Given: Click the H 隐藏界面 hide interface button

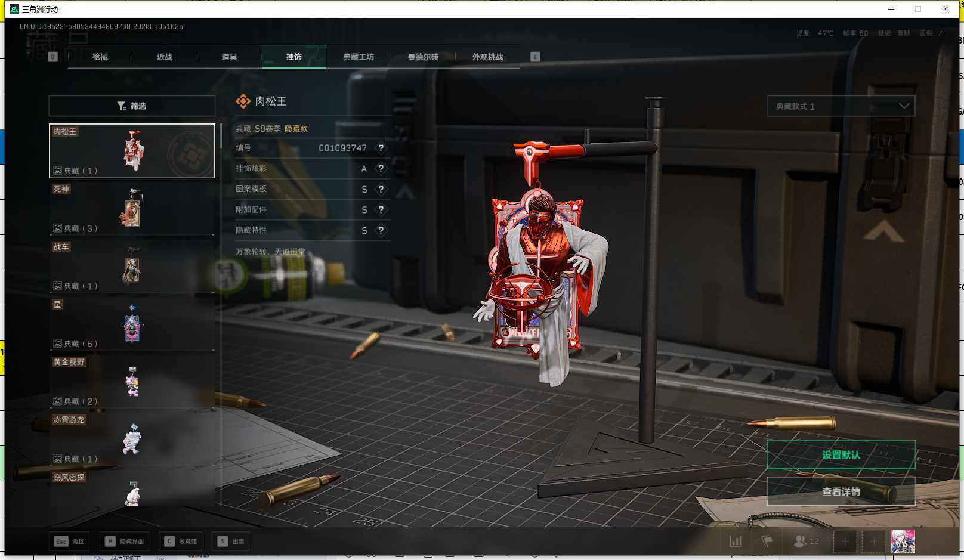Looking at the screenshot, I should coord(125,542).
